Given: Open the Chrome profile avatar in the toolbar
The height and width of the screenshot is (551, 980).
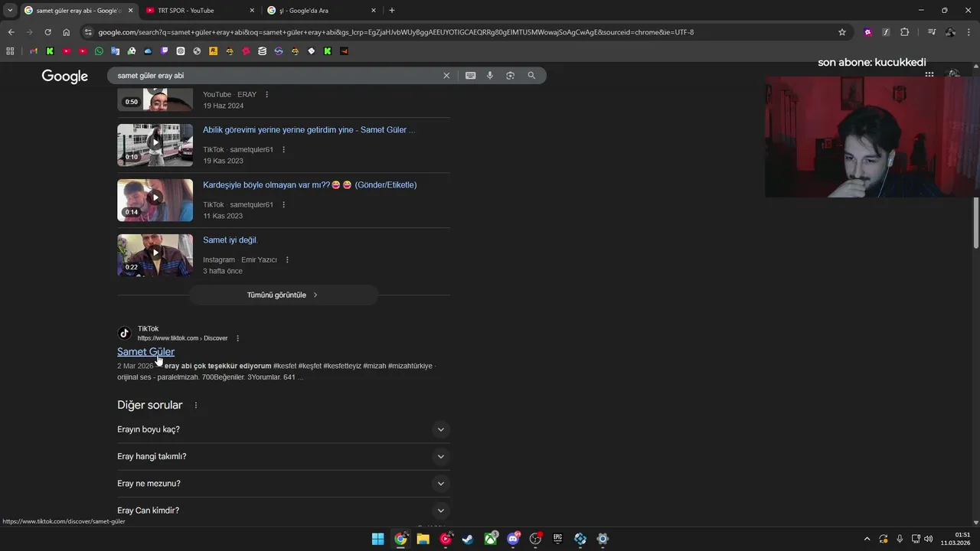Looking at the screenshot, I should (950, 32).
